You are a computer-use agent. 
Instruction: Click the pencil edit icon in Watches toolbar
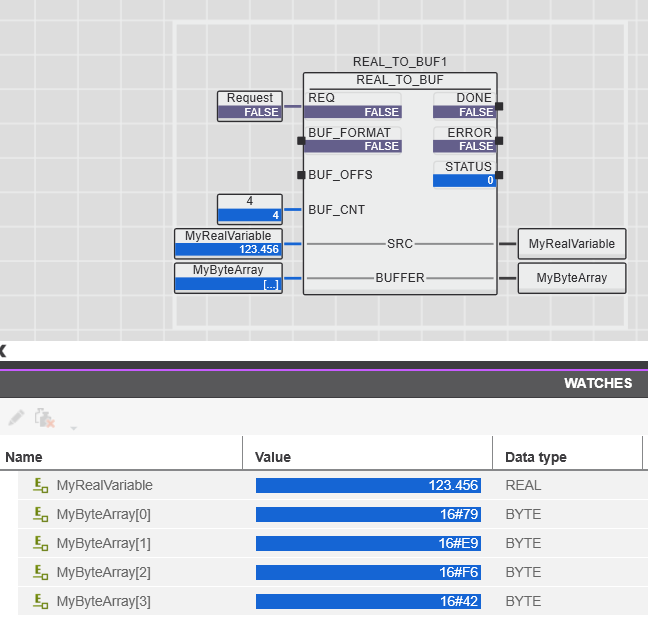point(16,418)
